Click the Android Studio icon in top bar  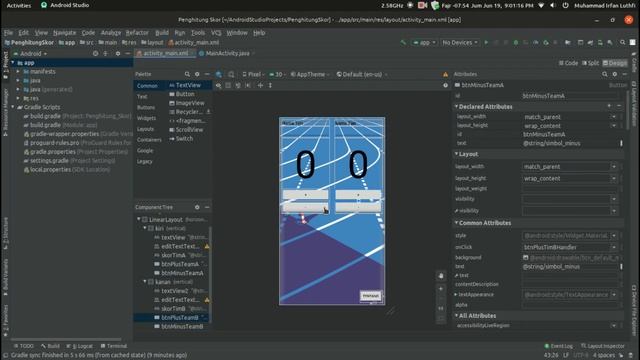click(x=44, y=5)
